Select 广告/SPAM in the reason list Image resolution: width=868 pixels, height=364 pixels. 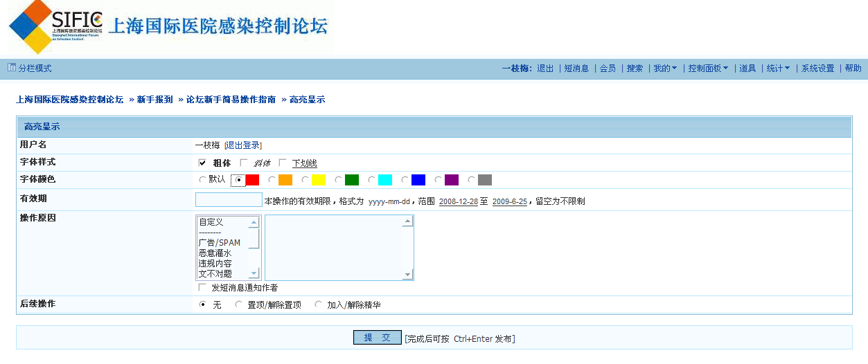coord(220,243)
